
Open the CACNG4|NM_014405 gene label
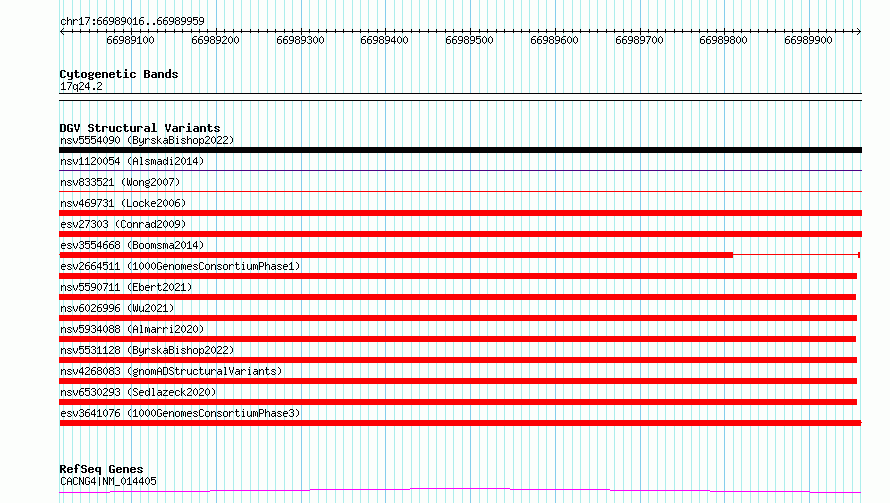(x=108, y=481)
